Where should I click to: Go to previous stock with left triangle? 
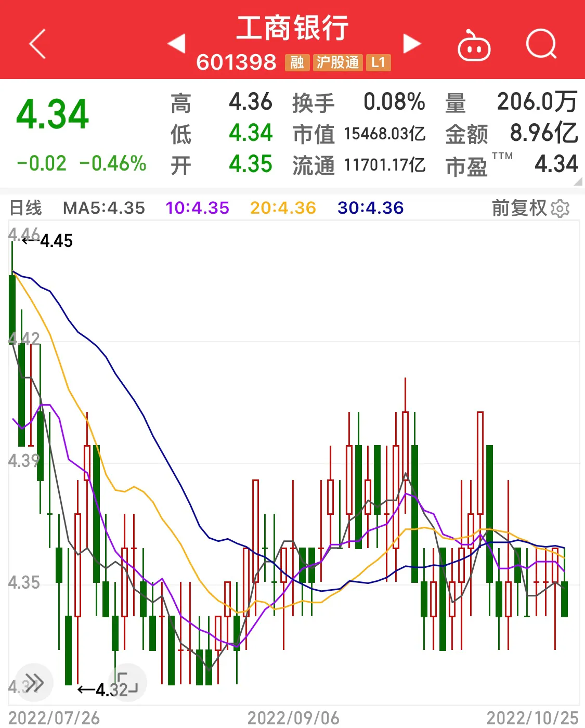(177, 44)
